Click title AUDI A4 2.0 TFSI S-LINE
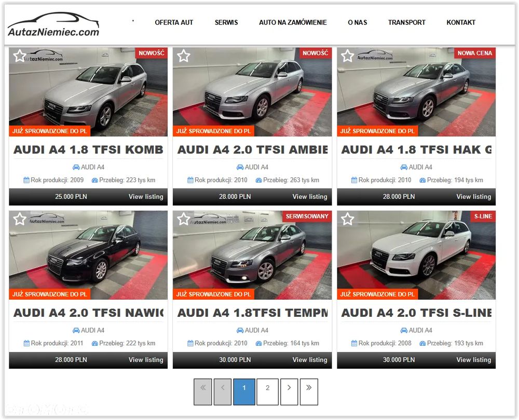 pos(416,313)
